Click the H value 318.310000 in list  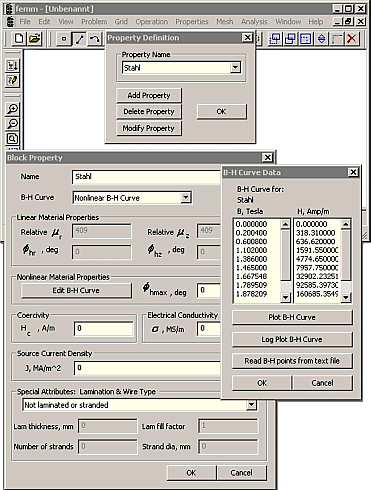coord(316,233)
